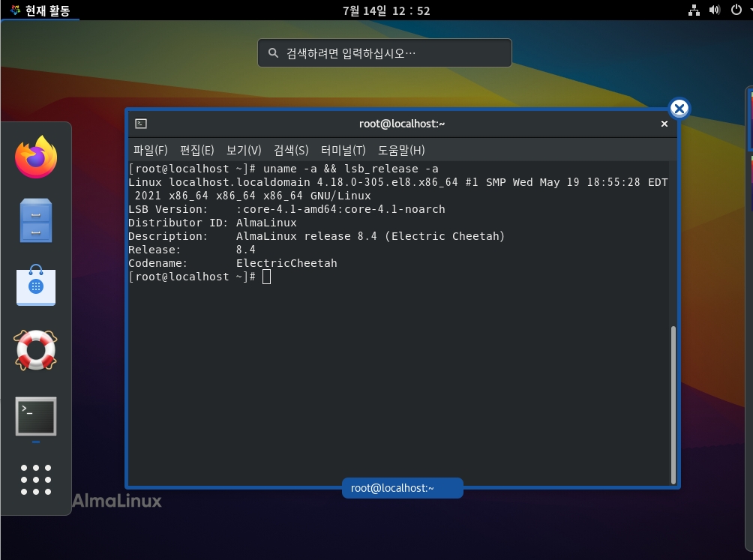Open the 편집(E) menu
The width and height of the screenshot is (753, 560).
click(196, 150)
